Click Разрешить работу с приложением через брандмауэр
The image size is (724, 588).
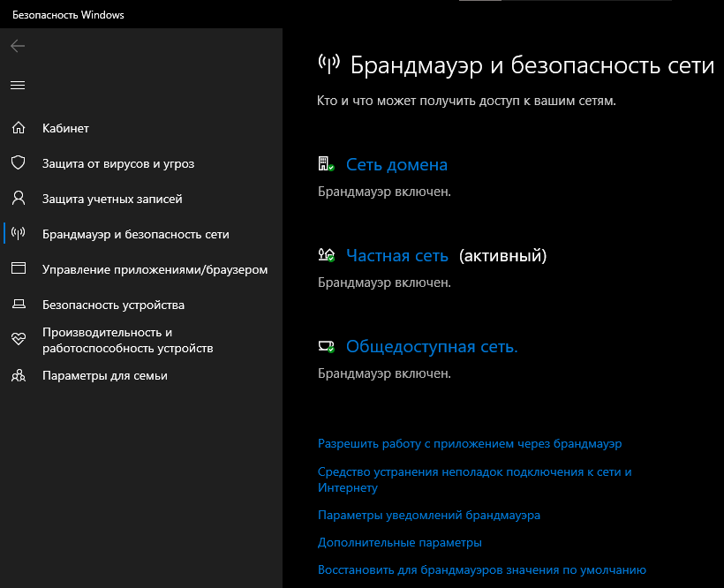(470, 443)
